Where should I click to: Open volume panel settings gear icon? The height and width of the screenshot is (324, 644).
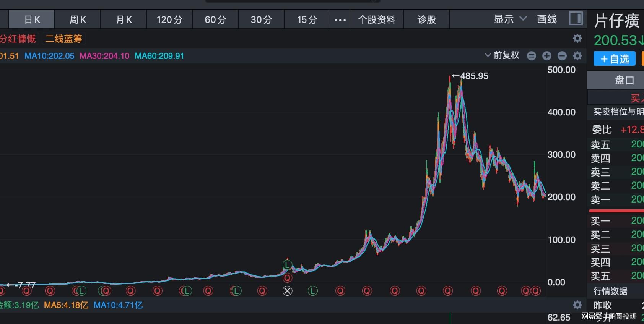click(577, 305)
